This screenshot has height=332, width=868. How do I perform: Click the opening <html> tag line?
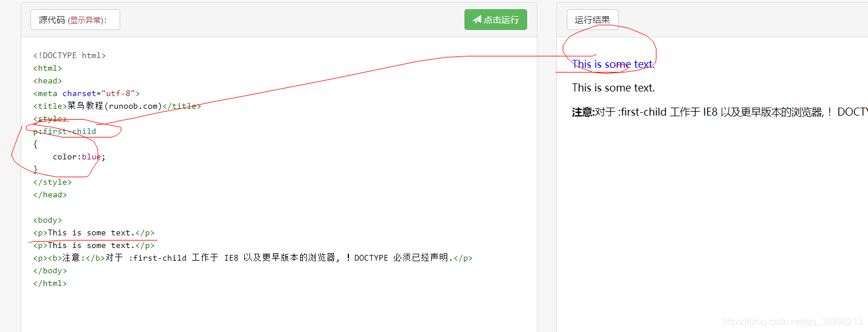click(48, 68)
